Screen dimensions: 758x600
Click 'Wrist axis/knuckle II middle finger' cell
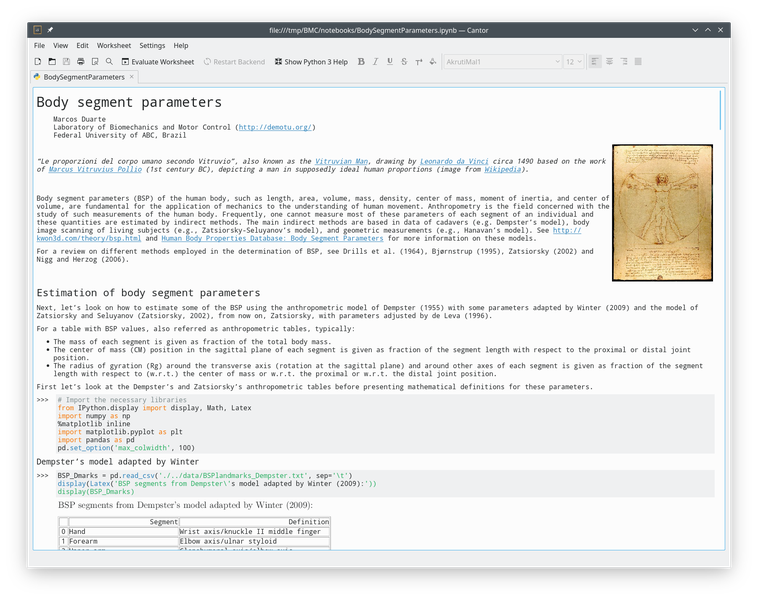click(x=254, y=532)
